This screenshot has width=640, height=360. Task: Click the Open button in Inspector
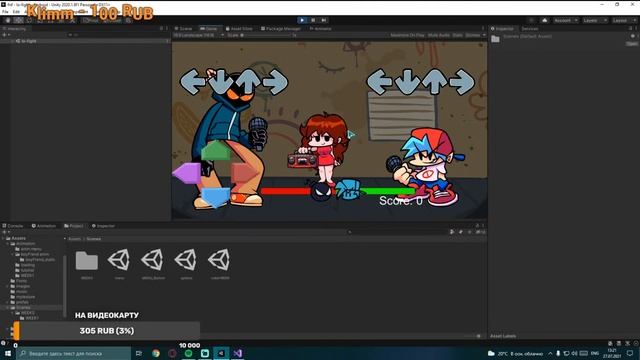tap(632, 44)
